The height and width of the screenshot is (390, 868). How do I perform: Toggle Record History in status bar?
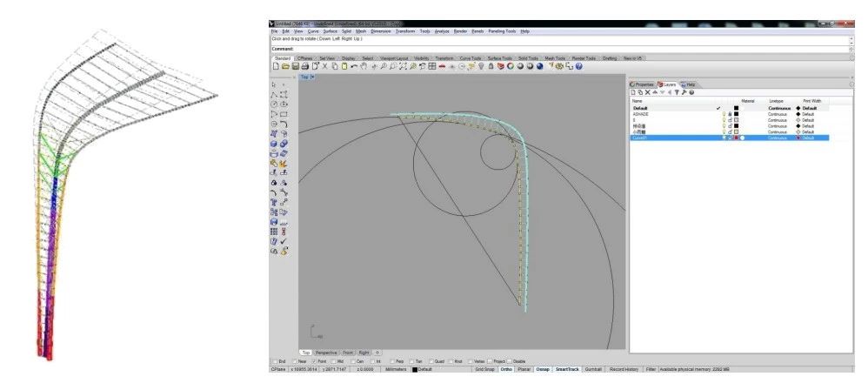624,369
